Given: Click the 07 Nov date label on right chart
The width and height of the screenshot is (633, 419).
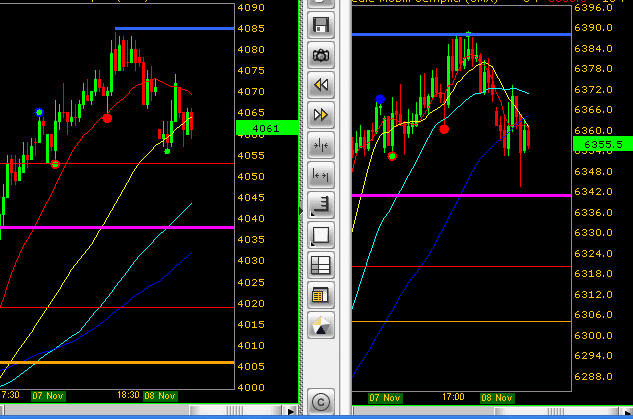Looking at the screenshot, I should pos(385,398).
